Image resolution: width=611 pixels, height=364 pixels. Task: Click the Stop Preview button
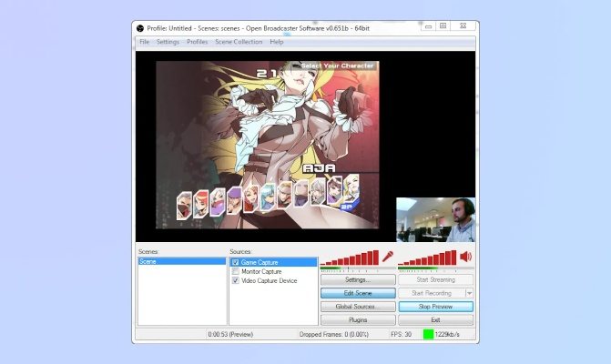point(435,307)
